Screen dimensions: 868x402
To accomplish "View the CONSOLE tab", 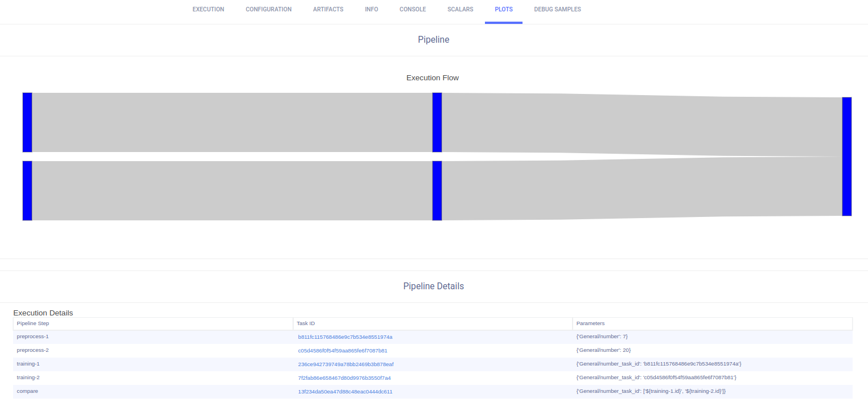I will 413,10.
